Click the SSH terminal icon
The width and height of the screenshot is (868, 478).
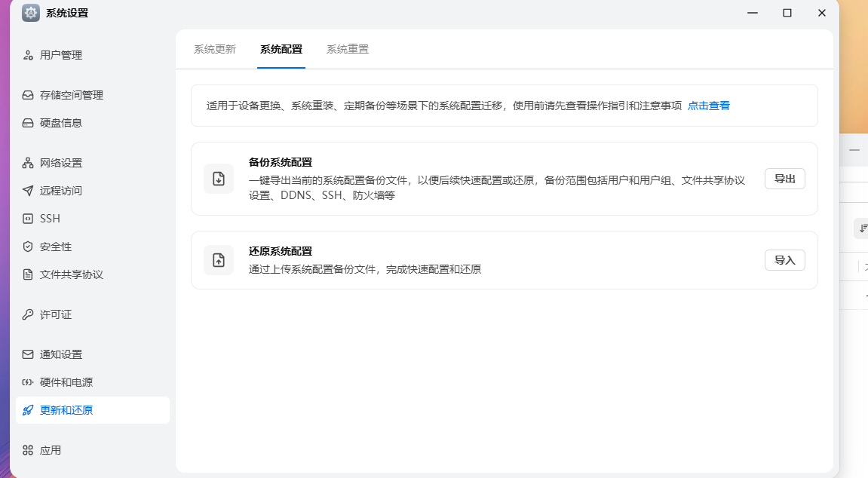tap(28, 219)
